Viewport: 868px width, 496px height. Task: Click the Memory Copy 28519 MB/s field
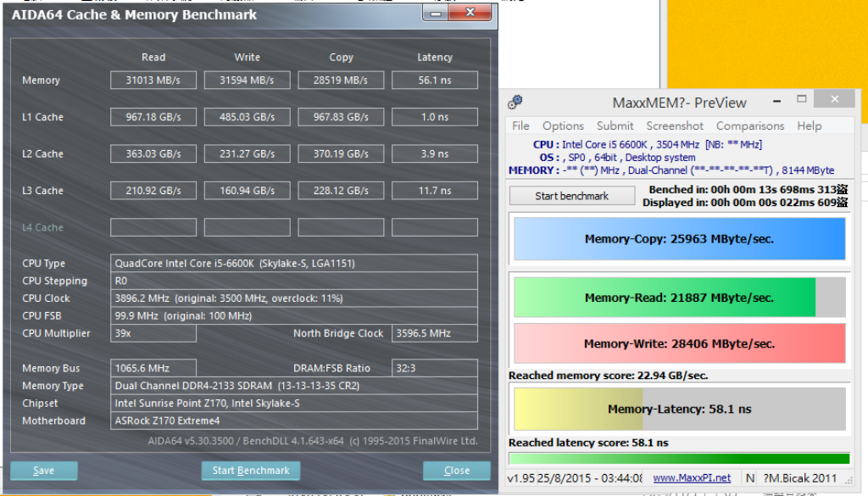(x=341, y=81)
